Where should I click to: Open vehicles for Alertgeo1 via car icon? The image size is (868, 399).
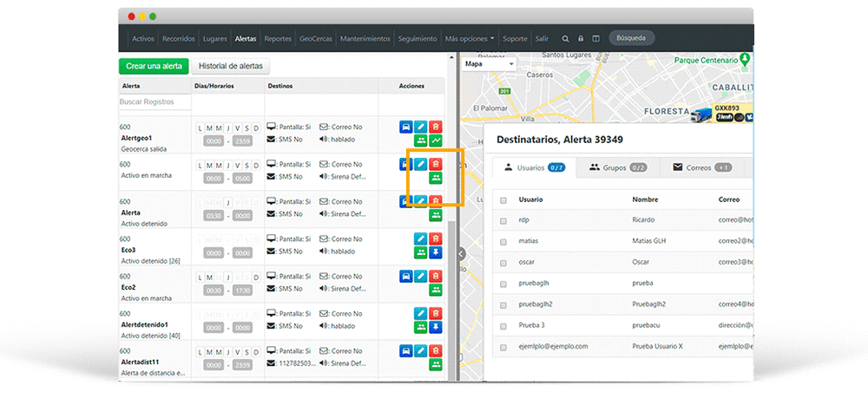click(405, 128)
